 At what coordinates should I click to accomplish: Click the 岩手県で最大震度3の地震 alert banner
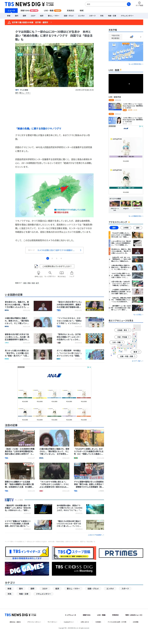(x=74, y=22)
